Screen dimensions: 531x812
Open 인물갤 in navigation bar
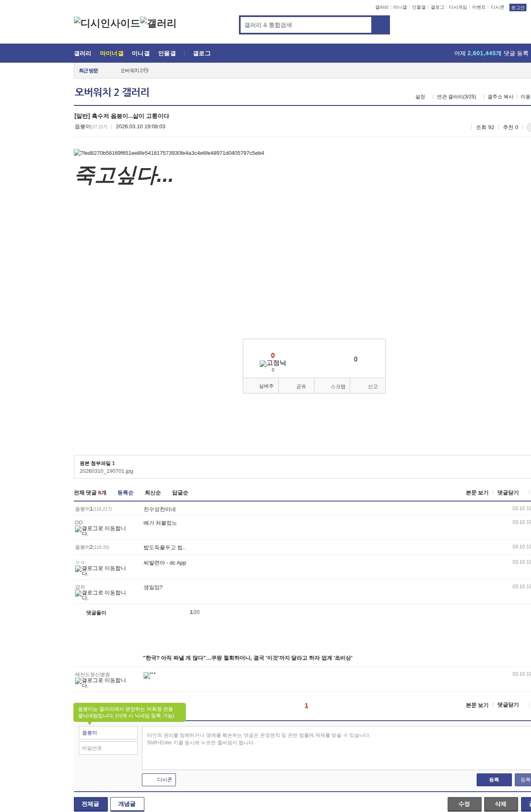click(x=167, y=54)
